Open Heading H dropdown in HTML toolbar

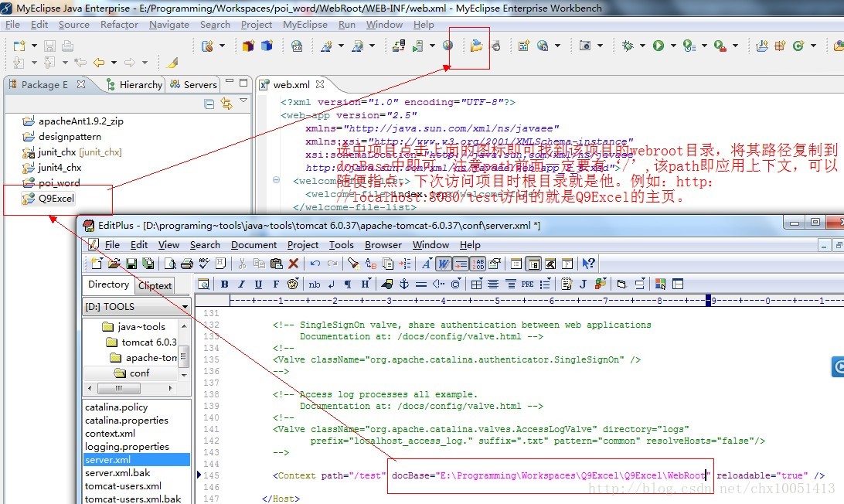366,284
